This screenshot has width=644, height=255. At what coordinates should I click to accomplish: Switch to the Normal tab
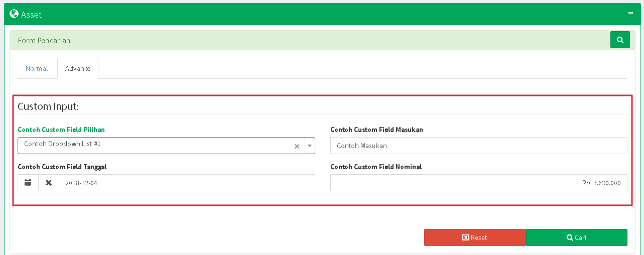tap(37, 68)
